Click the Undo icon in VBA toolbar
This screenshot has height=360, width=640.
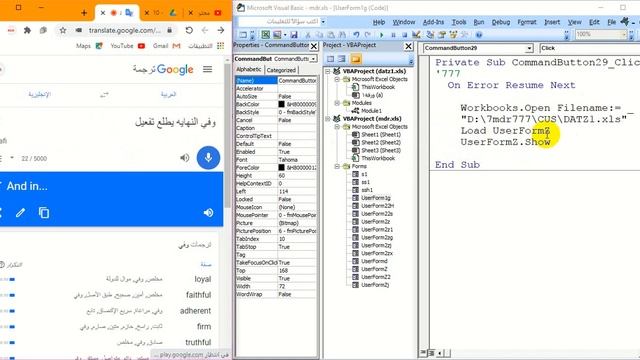(x=356, y=35)
